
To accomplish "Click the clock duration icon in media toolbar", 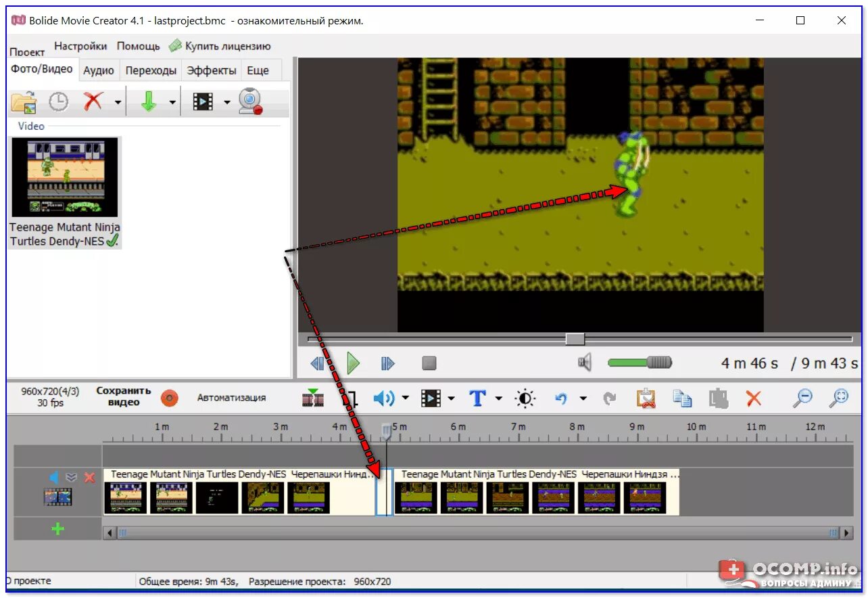I will (59, 101).
